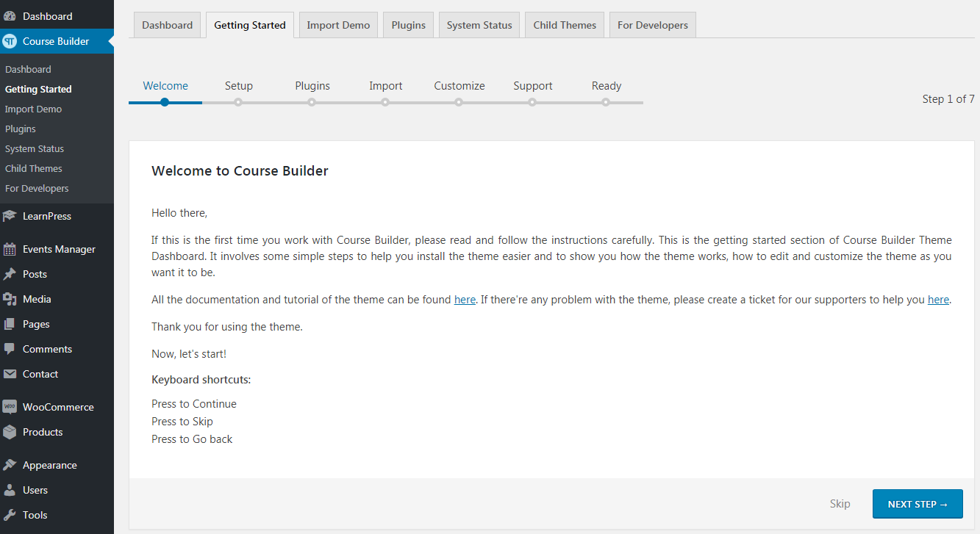
Task: Open Media via its camera and note icon
Action: click(x=10, y=299)
